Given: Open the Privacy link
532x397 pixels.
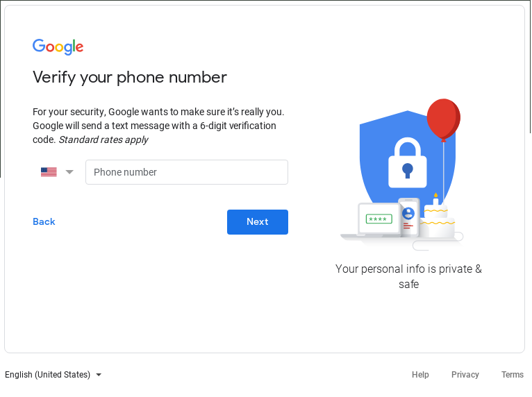Looking at the screenshot, I should 465,375.
